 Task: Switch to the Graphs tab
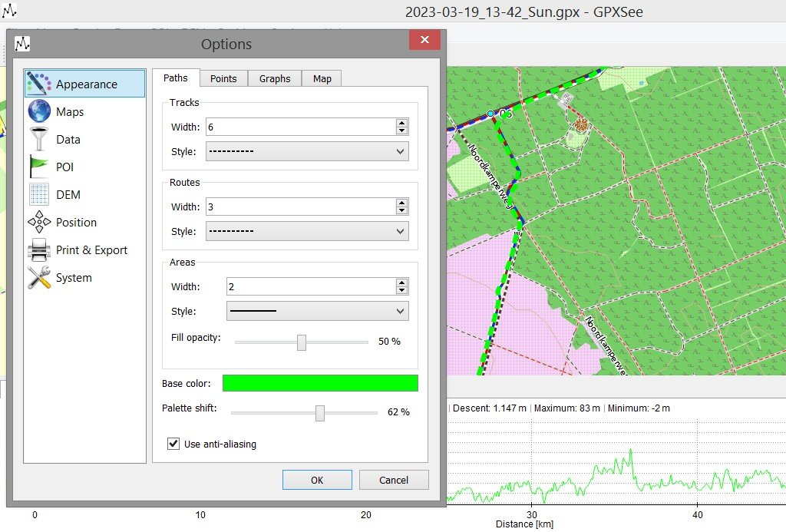(x=275, y=78)
